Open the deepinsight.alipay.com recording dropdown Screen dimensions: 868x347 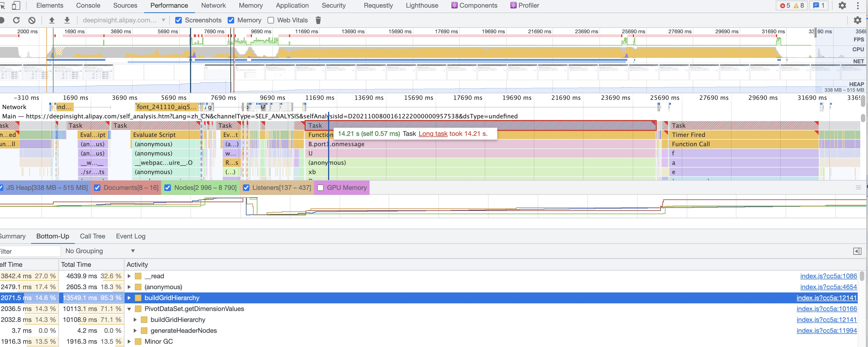pos(124,20)
